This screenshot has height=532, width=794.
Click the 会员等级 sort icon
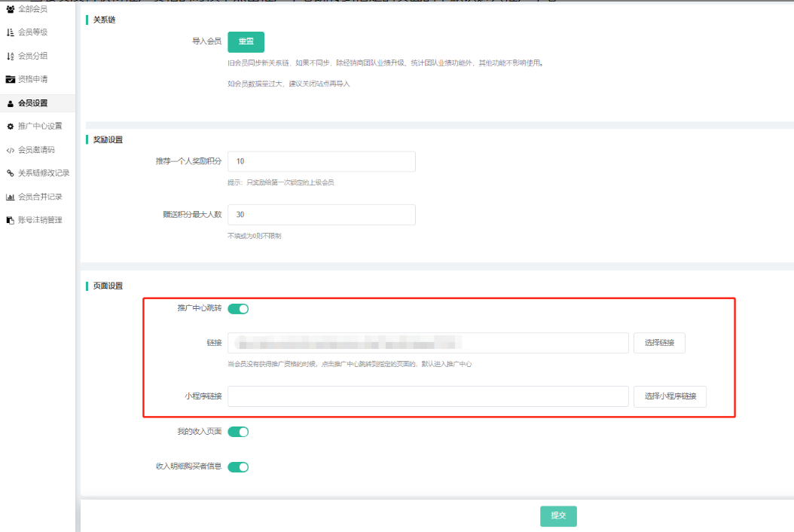coord(11,32)
